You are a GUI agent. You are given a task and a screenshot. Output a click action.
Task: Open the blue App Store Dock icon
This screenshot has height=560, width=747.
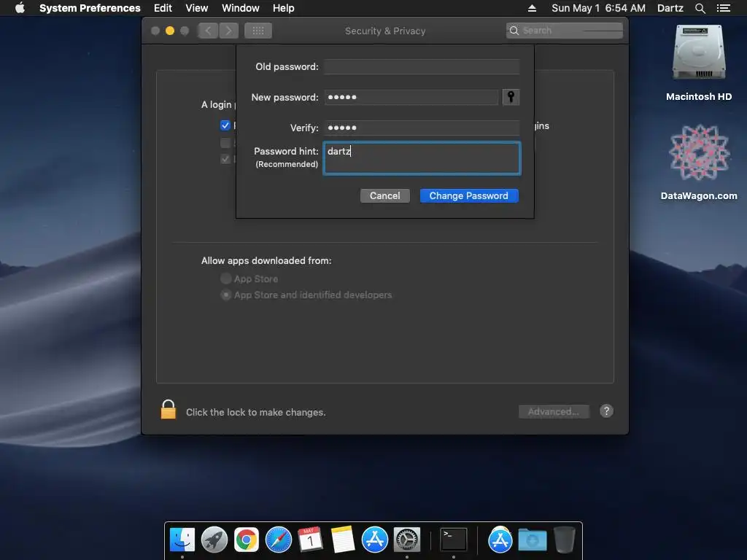click(x=374, y=540)
